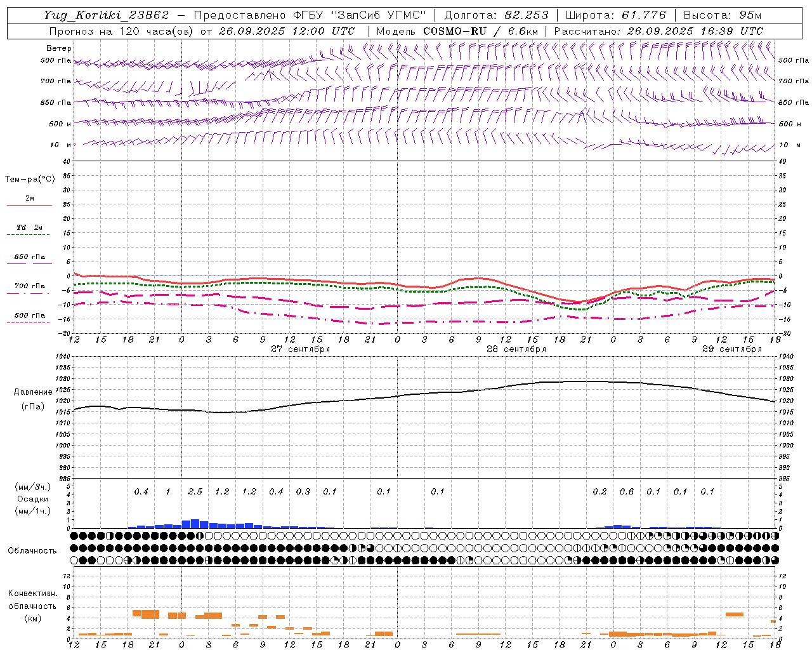Click the Td 2м dew point legend entry

click(x=30, y=227)
